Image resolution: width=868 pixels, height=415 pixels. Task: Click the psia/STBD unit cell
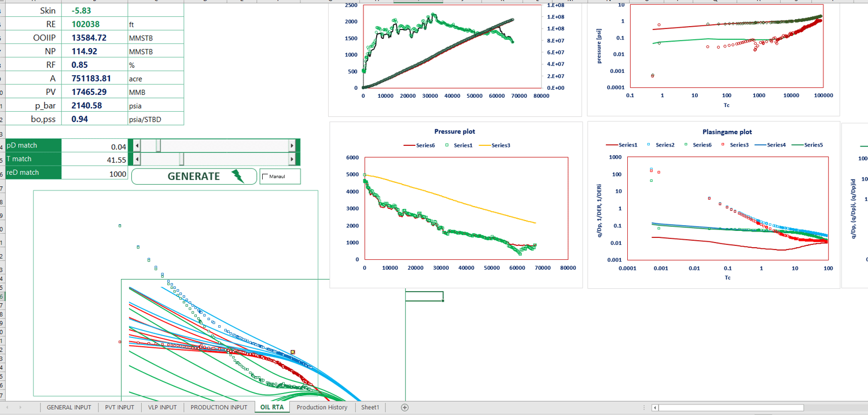pyautogui.click(x=156, y=119)
